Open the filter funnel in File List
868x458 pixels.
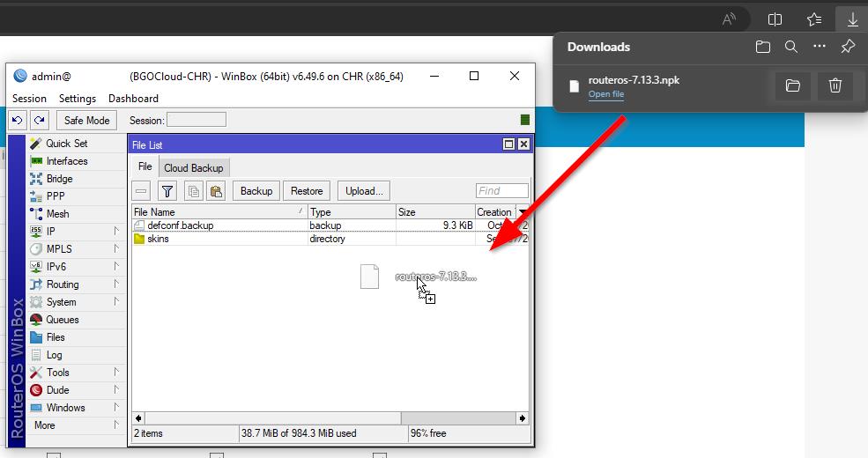(x=167, y=191)
